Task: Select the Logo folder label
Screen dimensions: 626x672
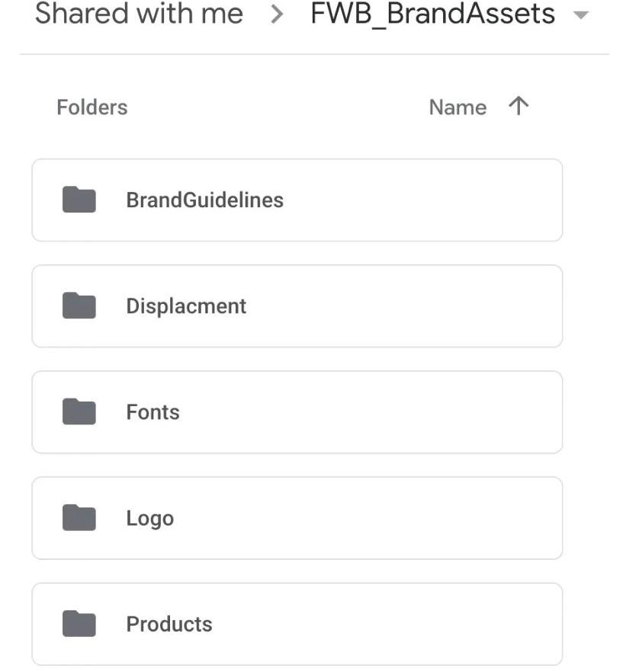Action: 149,517
